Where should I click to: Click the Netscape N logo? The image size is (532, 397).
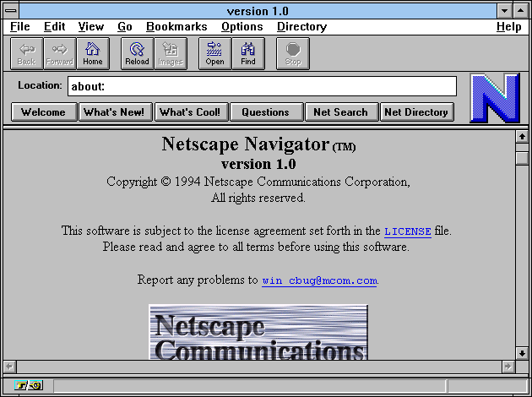495,98
